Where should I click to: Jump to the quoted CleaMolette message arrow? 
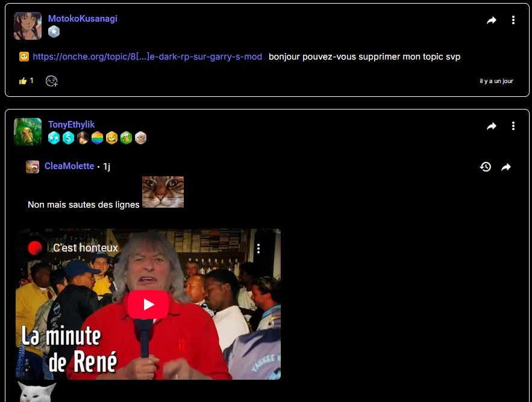tap(506, 167)
